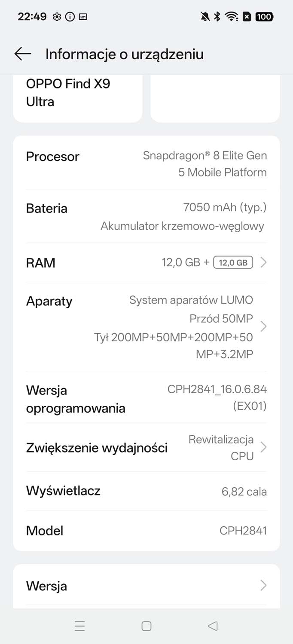Select the OPPO Find X9 Ultra card
The width and height of the screenshot is (293, 644).
pos(78,97)
